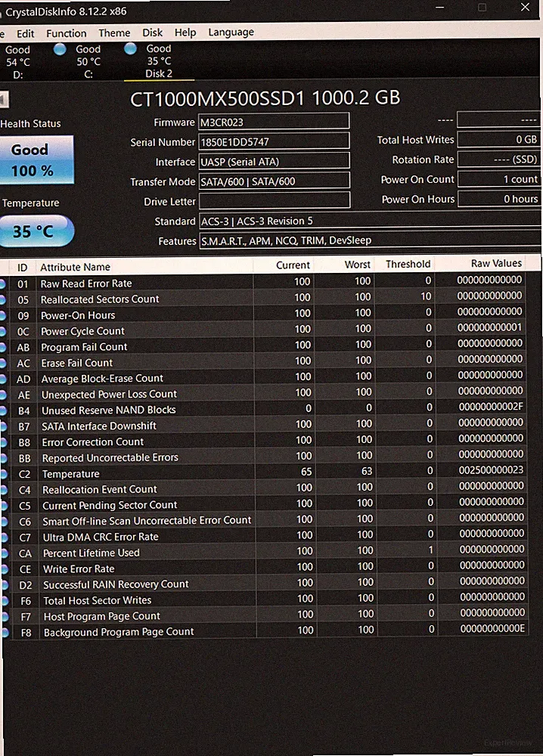Select the C2 Temperature attribute row

click(264, 472)
